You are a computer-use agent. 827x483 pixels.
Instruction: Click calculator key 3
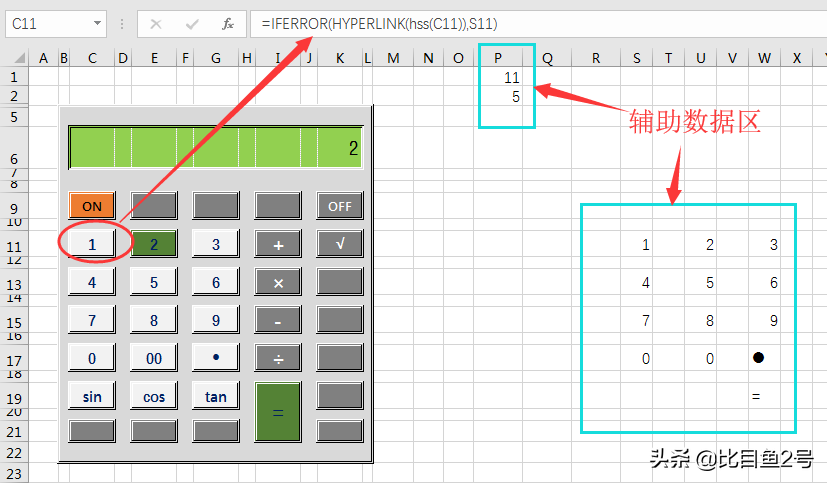click(x=216, y=244)
